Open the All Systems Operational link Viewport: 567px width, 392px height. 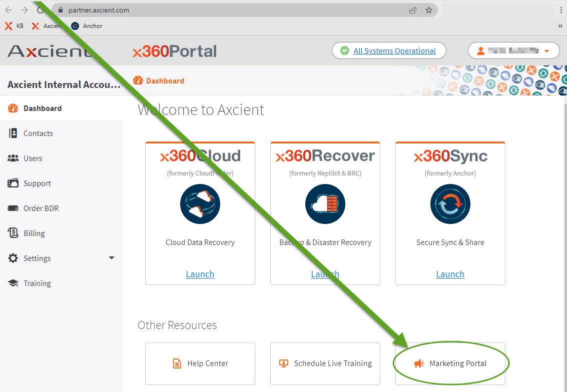(x=394, y=50)
